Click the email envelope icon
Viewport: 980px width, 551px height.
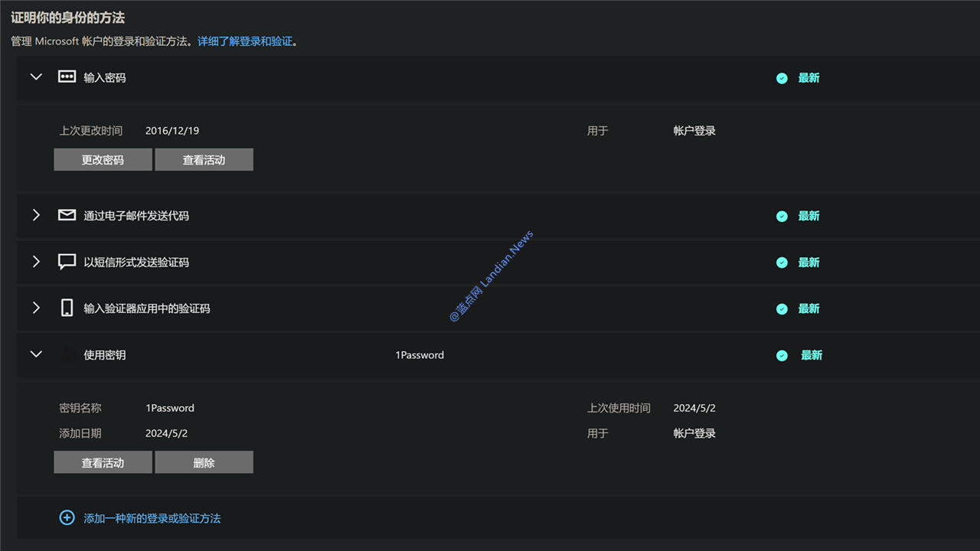67,215
